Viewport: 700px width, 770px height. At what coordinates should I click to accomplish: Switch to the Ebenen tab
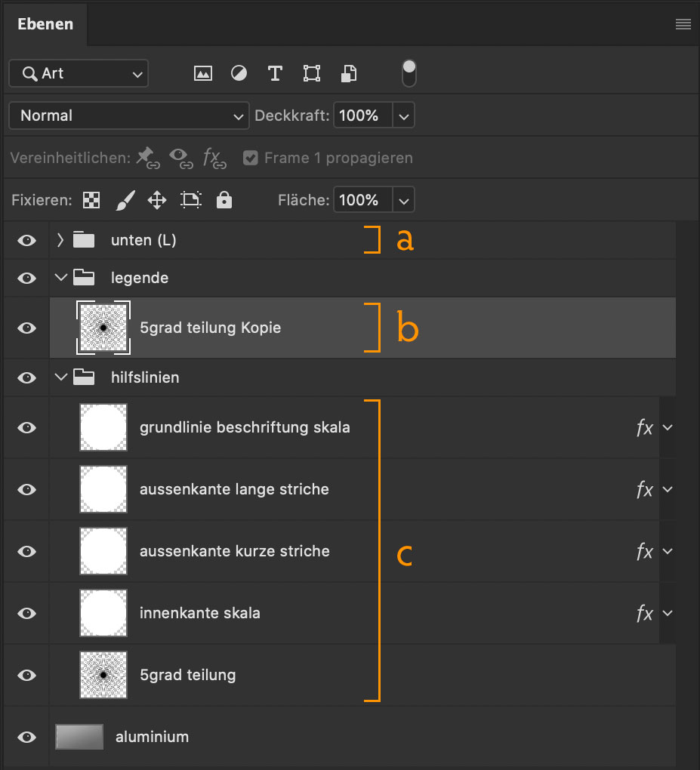coord(45,24)
